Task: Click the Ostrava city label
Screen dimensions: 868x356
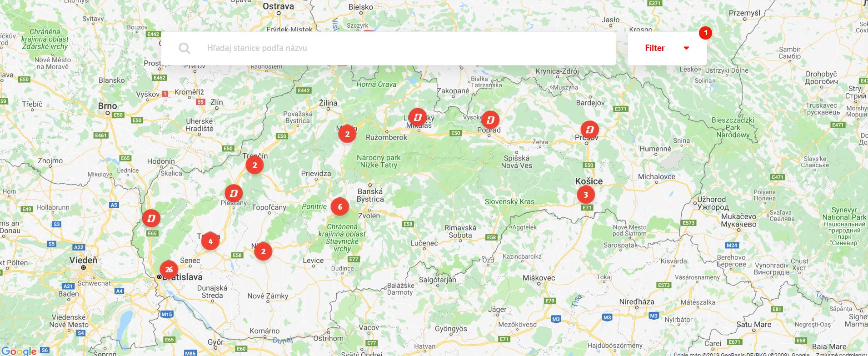Action: 278,6
